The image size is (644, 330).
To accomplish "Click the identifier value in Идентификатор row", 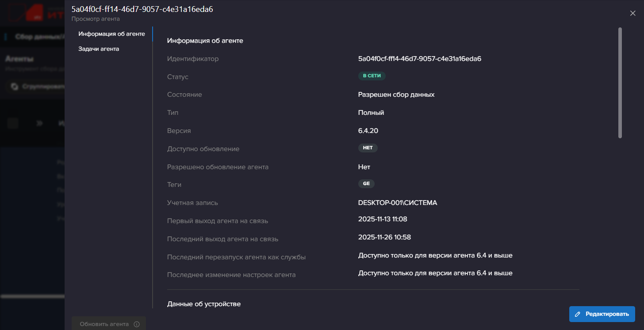I will point(419,59).
